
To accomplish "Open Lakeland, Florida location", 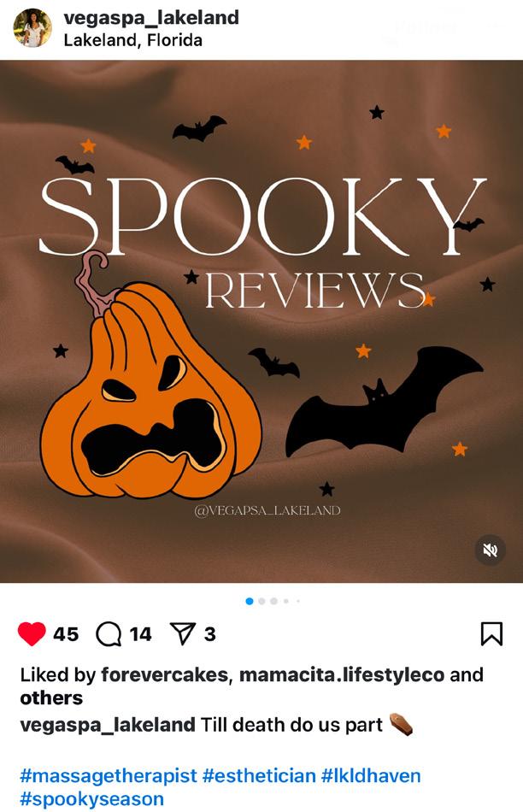I will pyautogui.click(x=133, y=40).
